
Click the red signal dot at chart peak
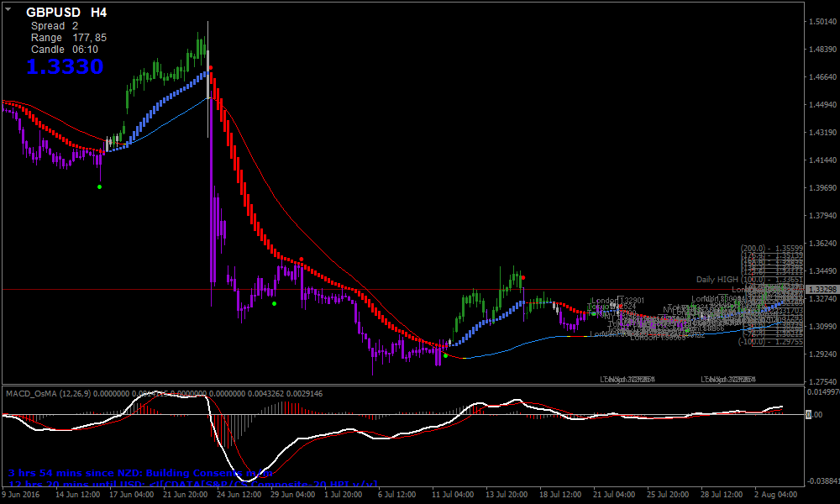click(211, 67)
